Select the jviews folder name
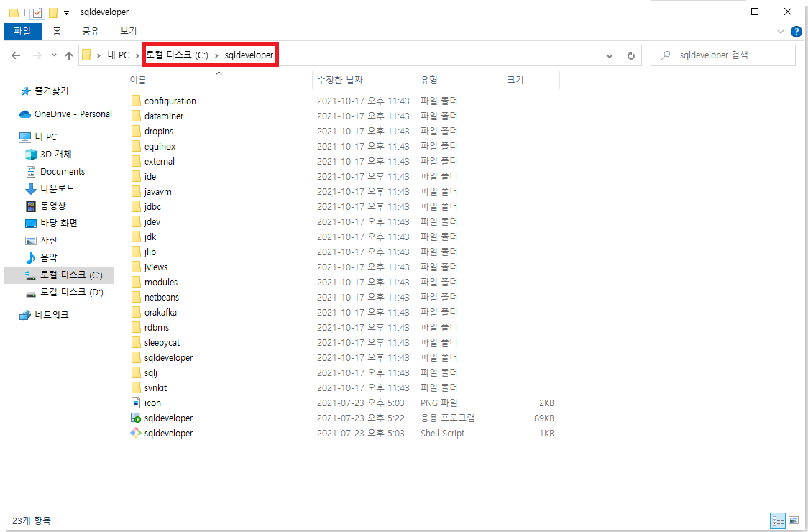 click(x=155, y=267)
